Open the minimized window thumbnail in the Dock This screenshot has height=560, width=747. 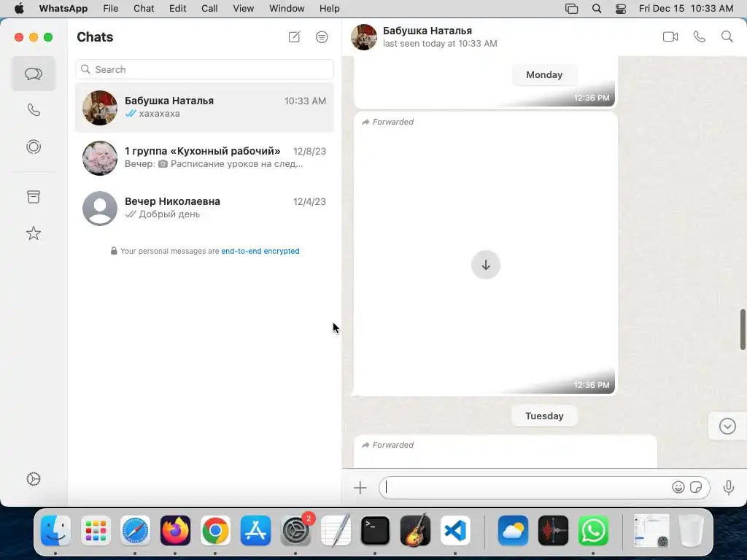click(651, 531)
